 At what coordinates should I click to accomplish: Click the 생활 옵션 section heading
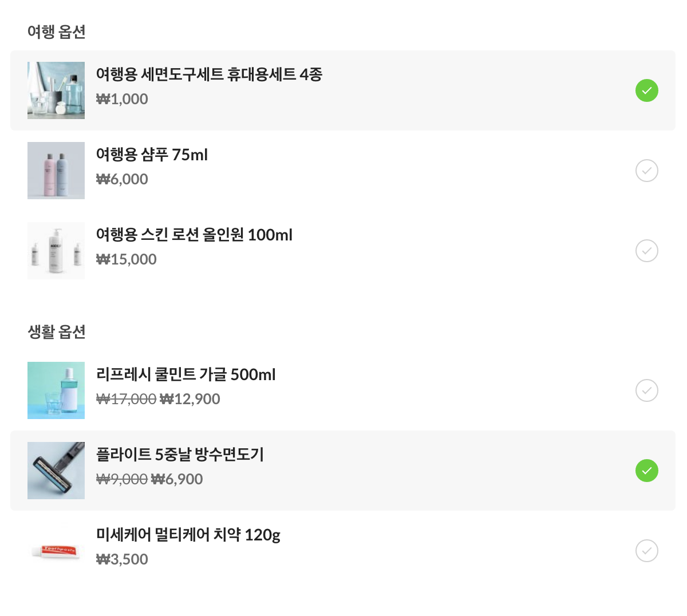(57, 331)
